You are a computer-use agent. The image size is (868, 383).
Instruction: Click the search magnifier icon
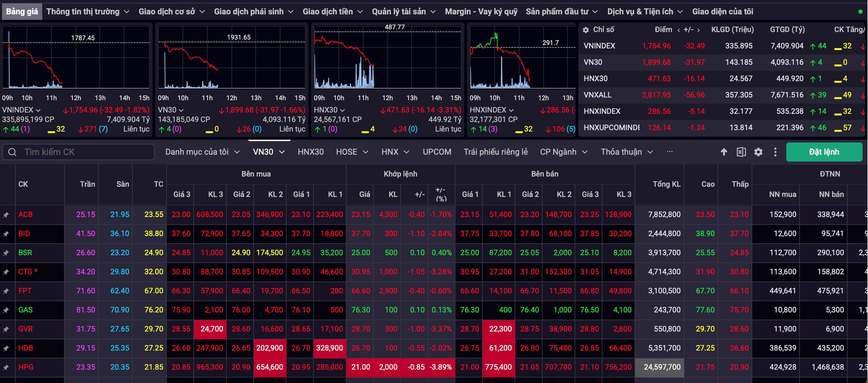(x=12, y=152)
